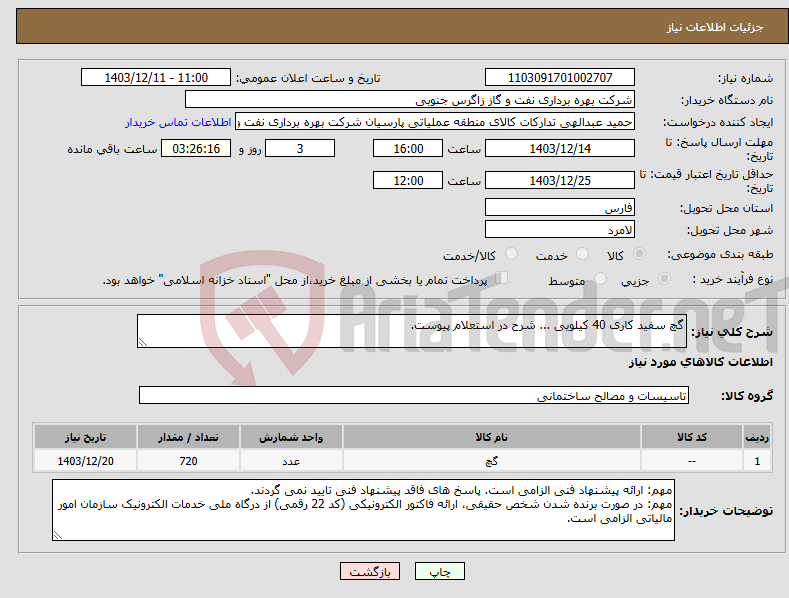The width and height of the screenshot is (789, 598).
Task: Click the ردیف column header
Action: 757,437
